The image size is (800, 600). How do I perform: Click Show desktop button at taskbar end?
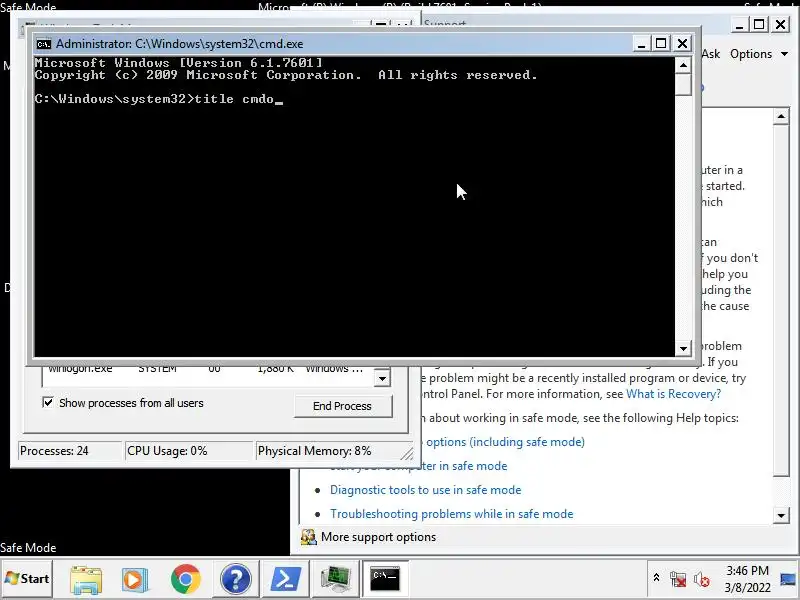point(789,579)
